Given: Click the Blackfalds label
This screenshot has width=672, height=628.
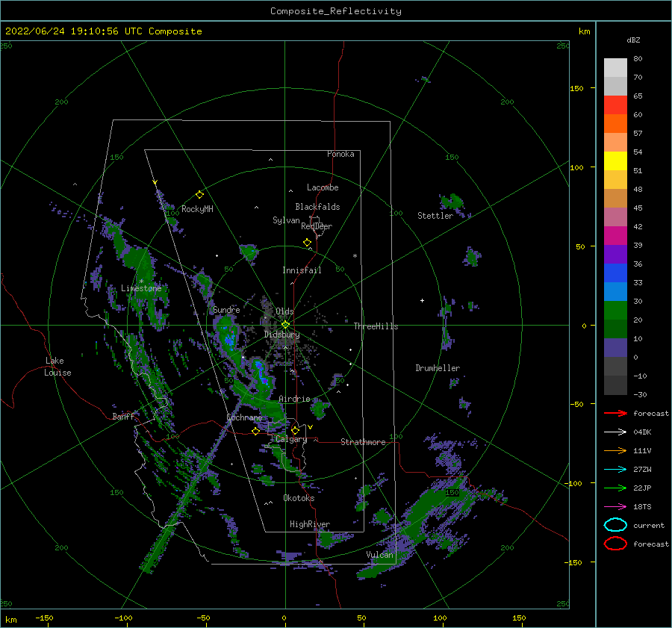Looking at the screenshot, I should click(x=317, y=207).
